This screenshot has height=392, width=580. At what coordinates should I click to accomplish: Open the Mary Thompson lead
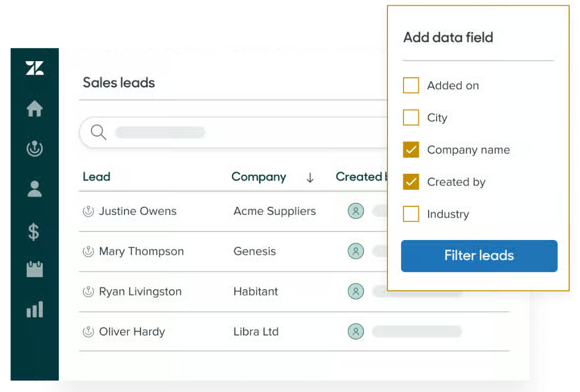[141, 251]
